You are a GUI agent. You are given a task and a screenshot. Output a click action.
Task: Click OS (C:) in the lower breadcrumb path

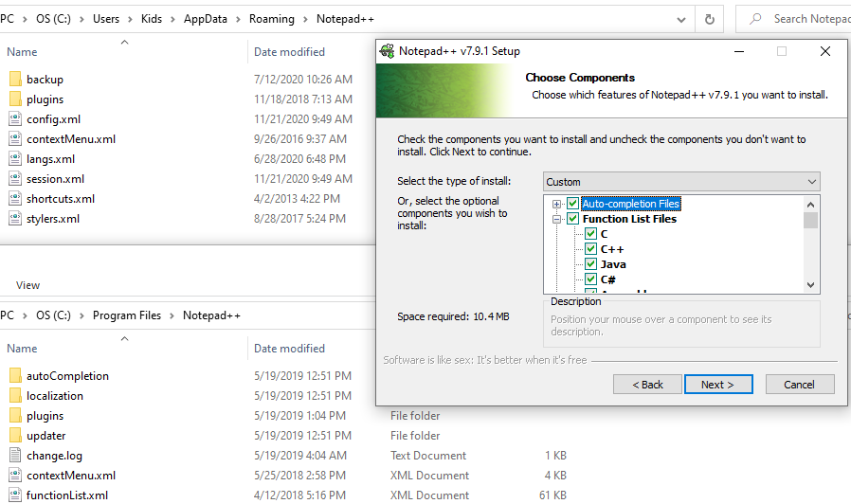click(53, 315)
